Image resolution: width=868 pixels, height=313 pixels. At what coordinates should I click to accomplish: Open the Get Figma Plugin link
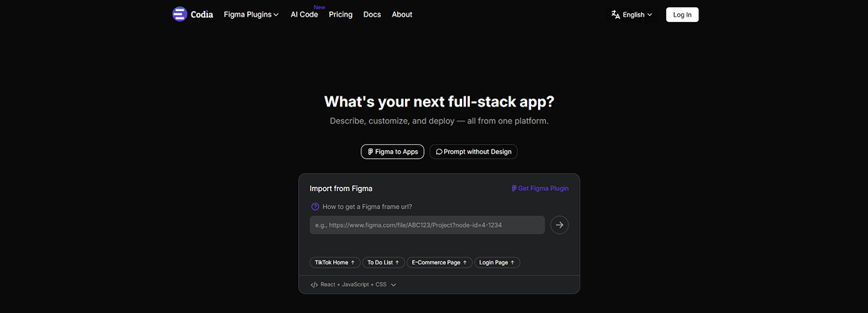coord(540,189)
